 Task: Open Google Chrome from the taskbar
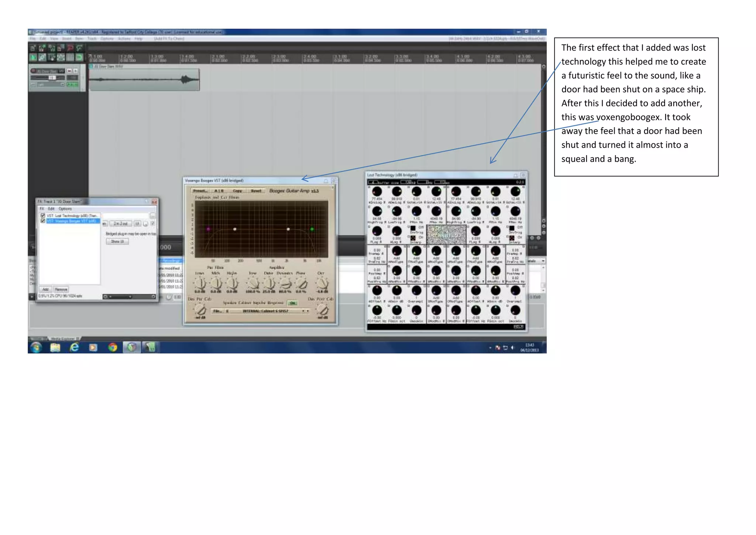pyautogui.click(x=113, y=347)
